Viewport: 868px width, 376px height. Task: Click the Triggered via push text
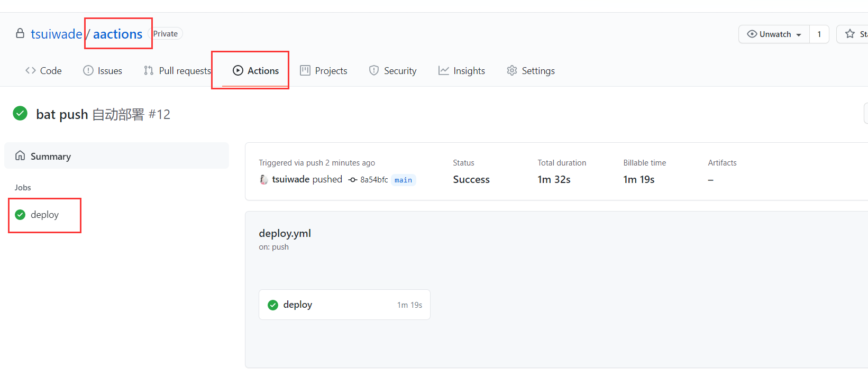point(317,163)
